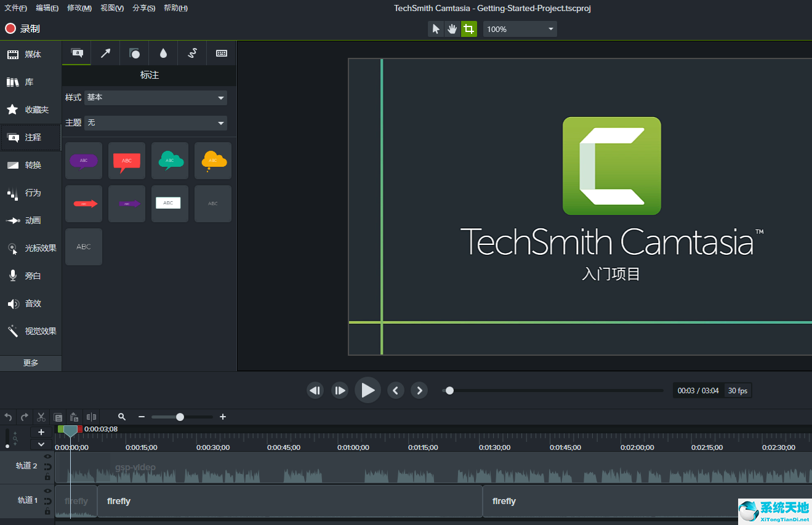This screenshot has width=812, height=525.
Task: Switch to the arrows and lines tab
Action: pos(105,54)
